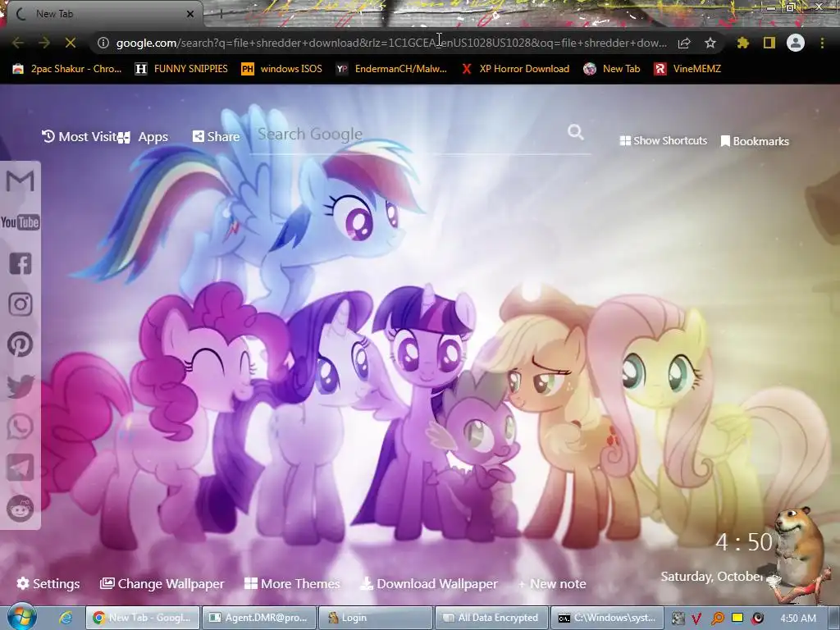The width and height of the screenshot is (840, 630).
Task: Open FUNNY SNIPPIES bookmark
Action: pyautogui.click(x=181, y=69)
